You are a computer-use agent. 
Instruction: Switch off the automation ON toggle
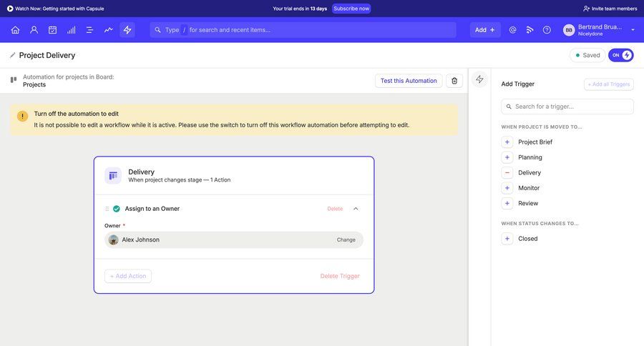620,55
